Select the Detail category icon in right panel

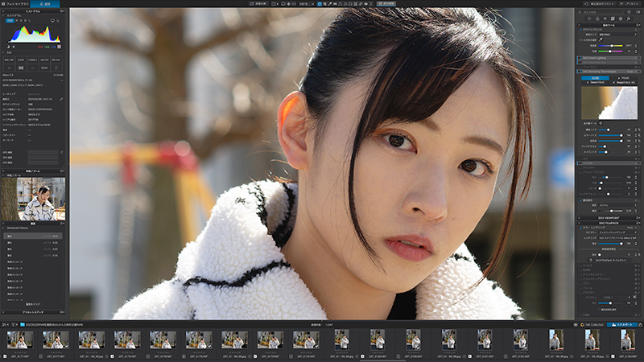tap(605, 19)
